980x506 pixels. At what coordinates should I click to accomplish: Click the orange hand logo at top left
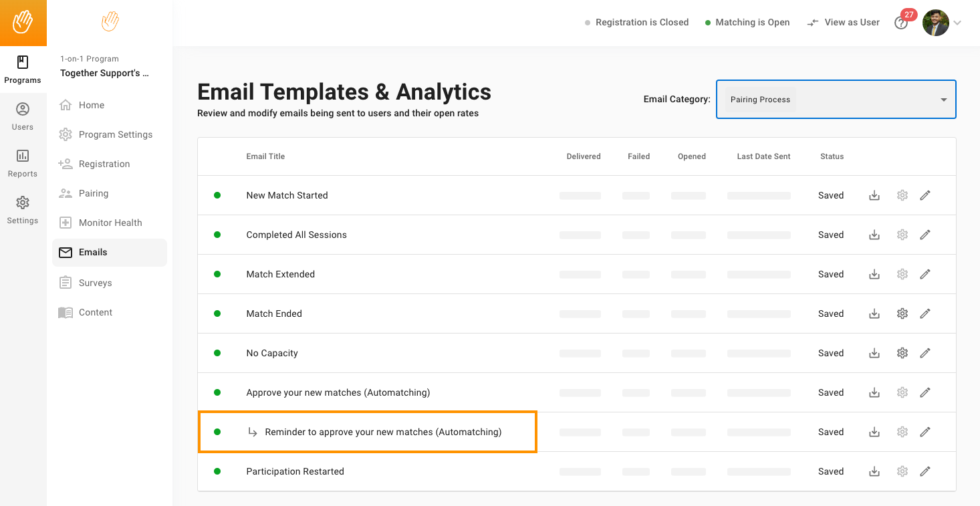23,23
